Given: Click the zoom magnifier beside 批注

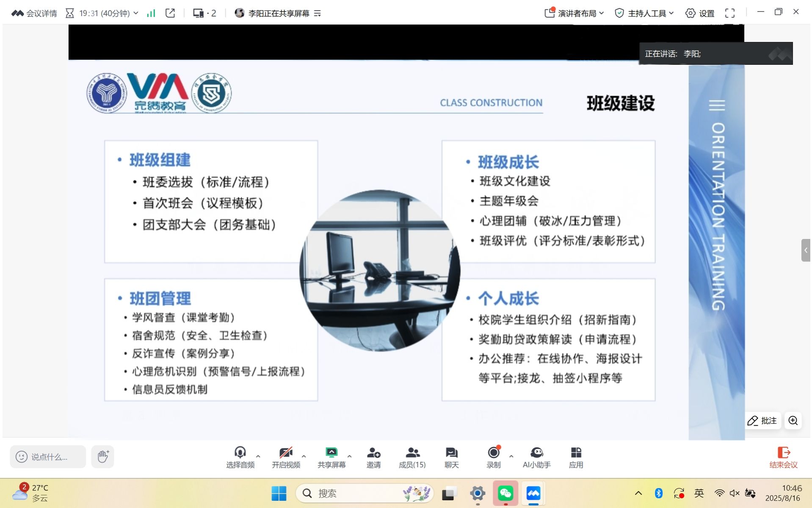Looking at the screenshot, I should [x=793, y=421].
